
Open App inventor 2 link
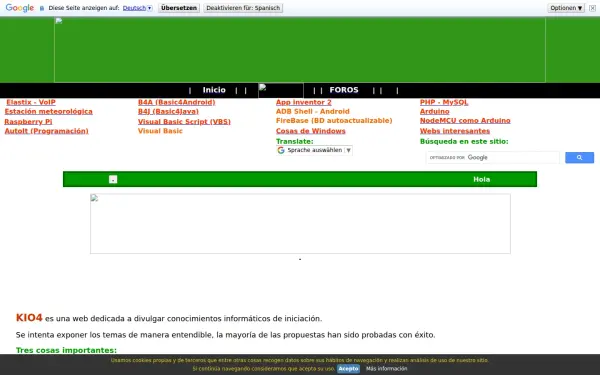point(304,103)
